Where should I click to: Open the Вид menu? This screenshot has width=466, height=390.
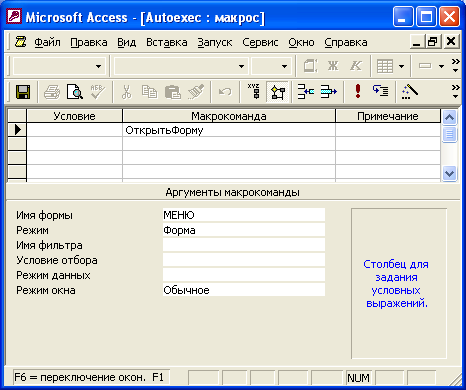pos(127,42)
